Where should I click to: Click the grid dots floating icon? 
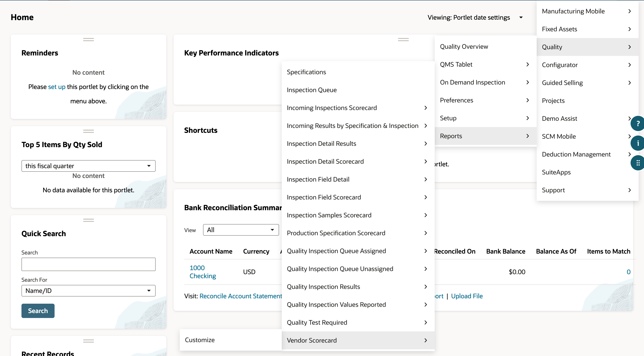coord(638,163)
